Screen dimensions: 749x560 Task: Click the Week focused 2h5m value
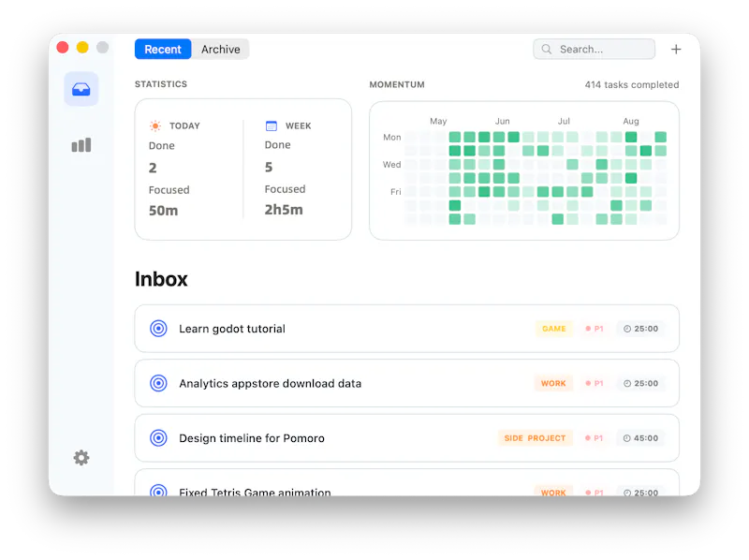[x=284, y=209]
